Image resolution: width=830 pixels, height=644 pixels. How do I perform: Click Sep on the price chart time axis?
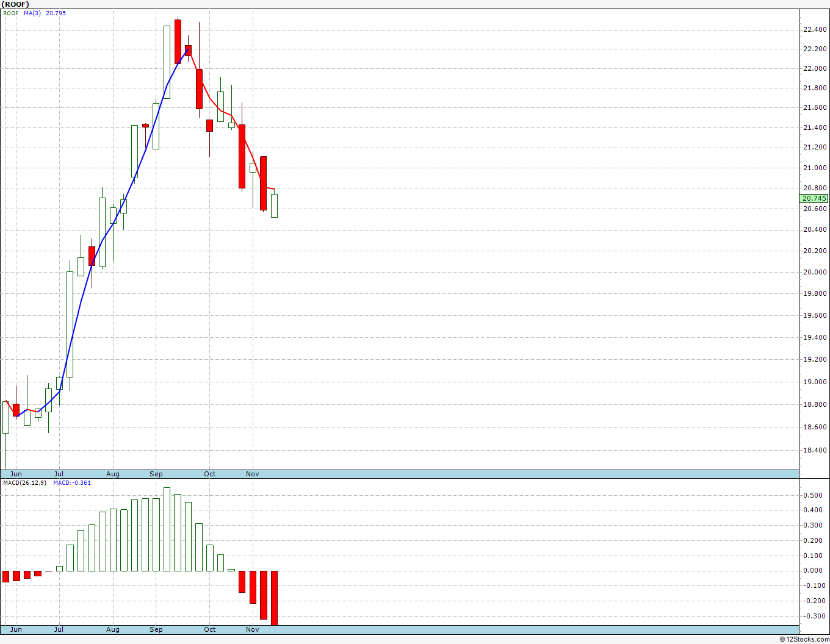(156, 474)
